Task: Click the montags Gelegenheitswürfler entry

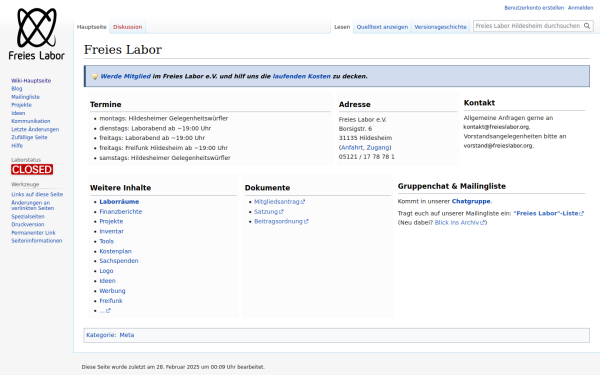Action: click(x=163, y=119)
